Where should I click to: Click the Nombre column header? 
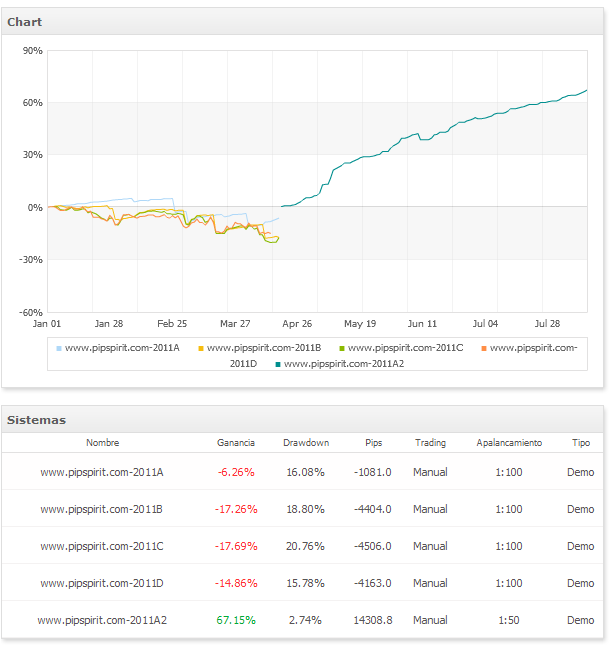pos(102,442)
